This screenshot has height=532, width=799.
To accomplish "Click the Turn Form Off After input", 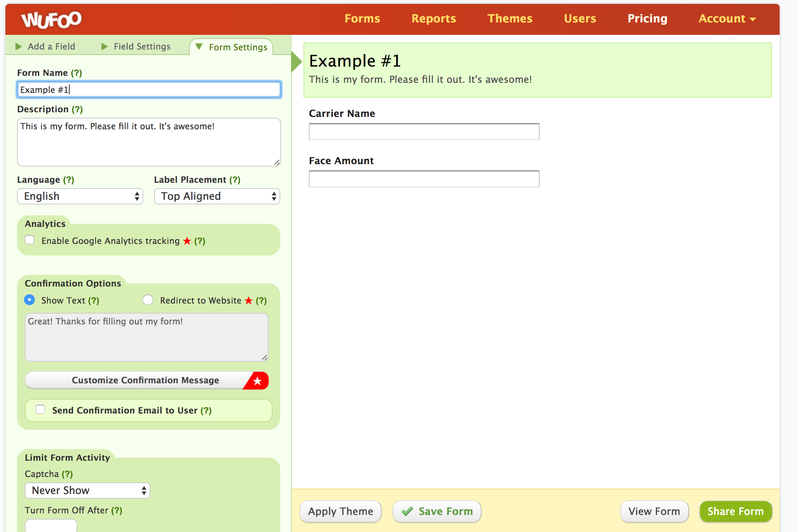I will point(51,526).
